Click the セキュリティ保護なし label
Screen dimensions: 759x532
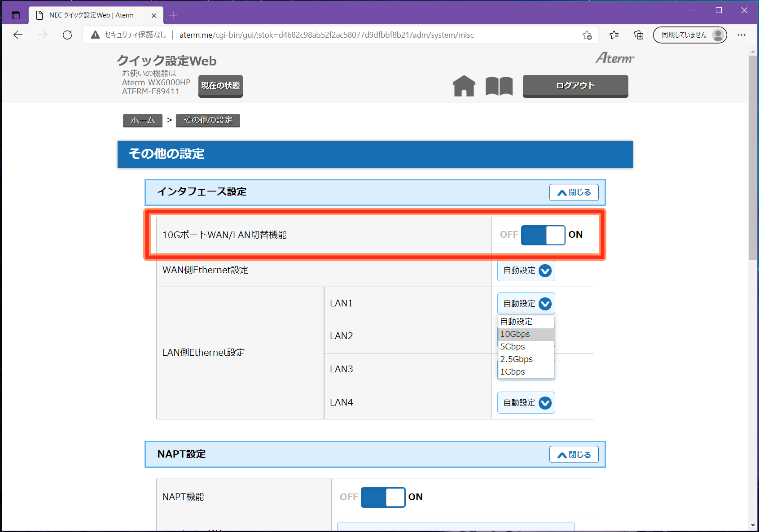tap(135, 35)
